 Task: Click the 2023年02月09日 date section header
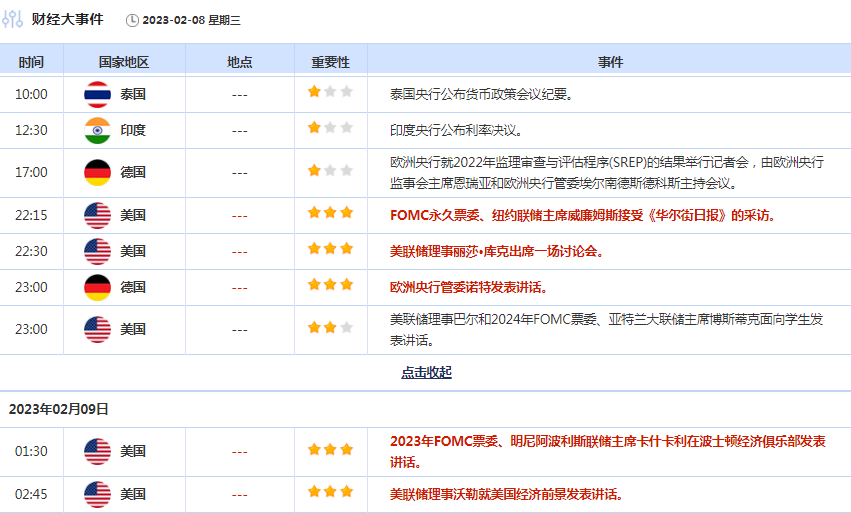pyautogui.click(x=59, y=409)
